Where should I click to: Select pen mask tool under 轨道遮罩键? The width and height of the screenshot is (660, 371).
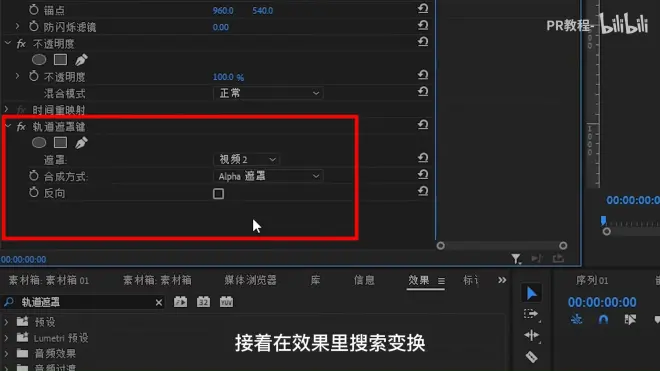pos(81,143)
